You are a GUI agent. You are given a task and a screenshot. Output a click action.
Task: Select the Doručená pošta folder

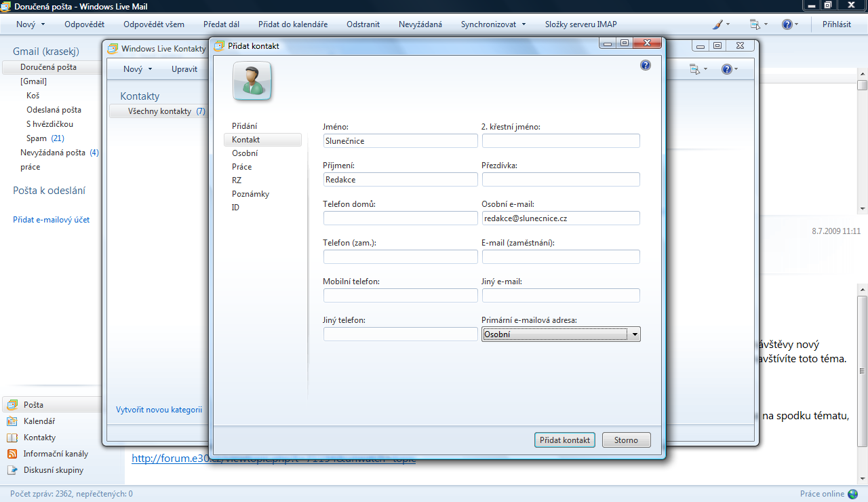click(x=52, y=67)
